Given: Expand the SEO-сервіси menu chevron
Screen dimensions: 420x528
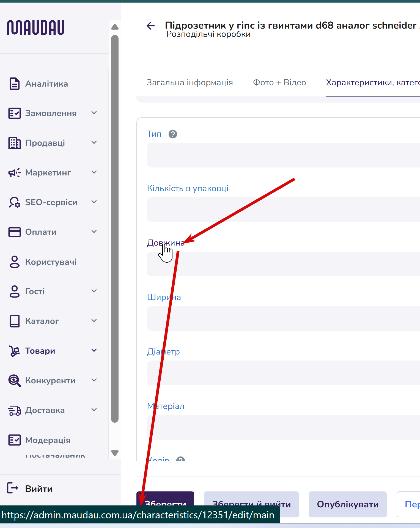Looking at the screenshot, I should [94, 202].
